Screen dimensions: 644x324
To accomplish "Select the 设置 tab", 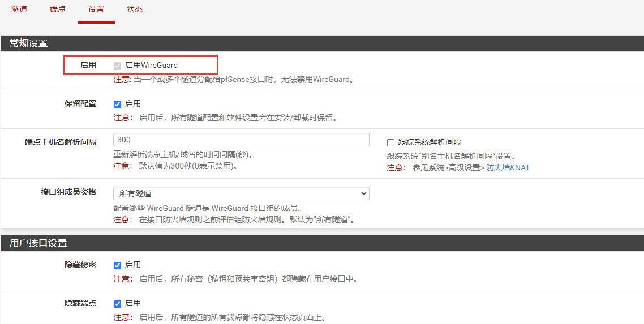I will click(96, 10).
